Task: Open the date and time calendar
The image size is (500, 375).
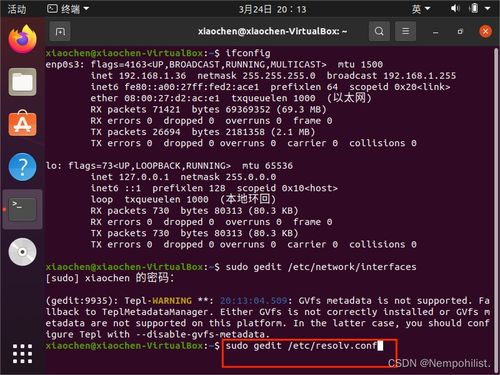Action: (272, 9)
